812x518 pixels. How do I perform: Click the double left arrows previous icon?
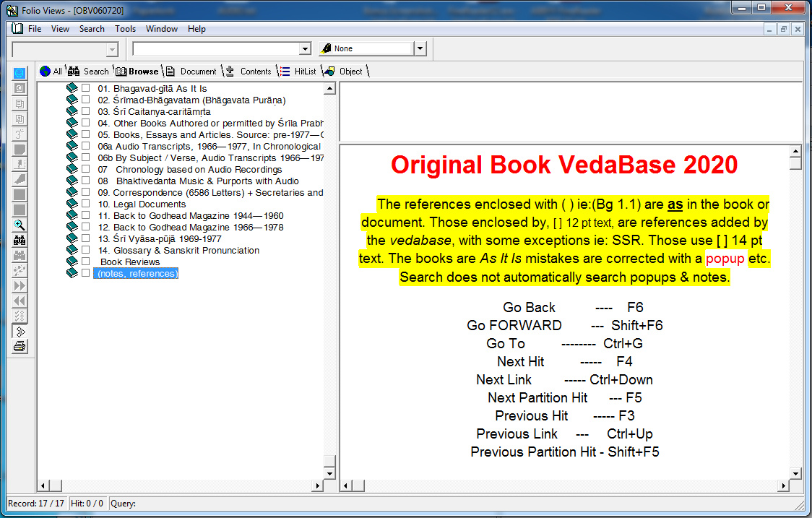[20, 301]
